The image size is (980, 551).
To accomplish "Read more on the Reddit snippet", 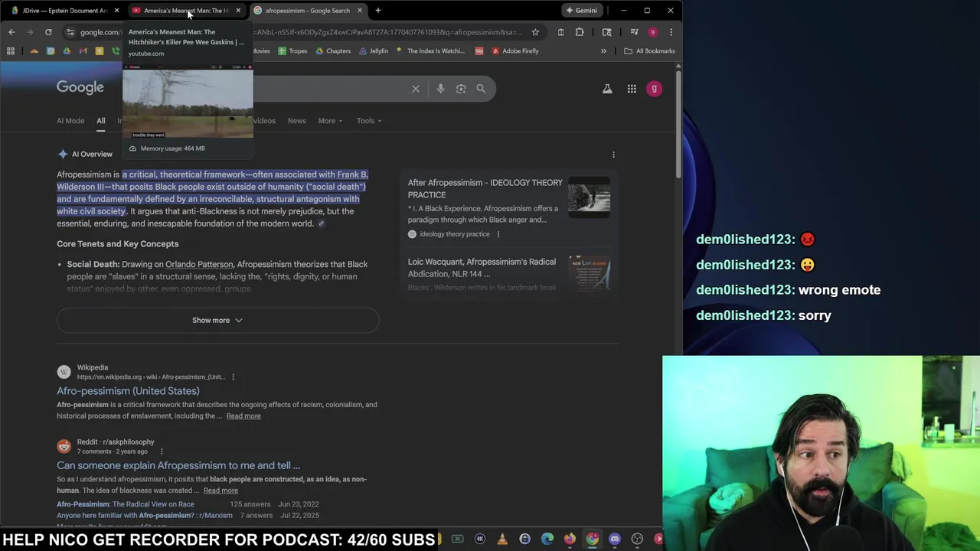I will pyautogui.click(x=220, y=491).
